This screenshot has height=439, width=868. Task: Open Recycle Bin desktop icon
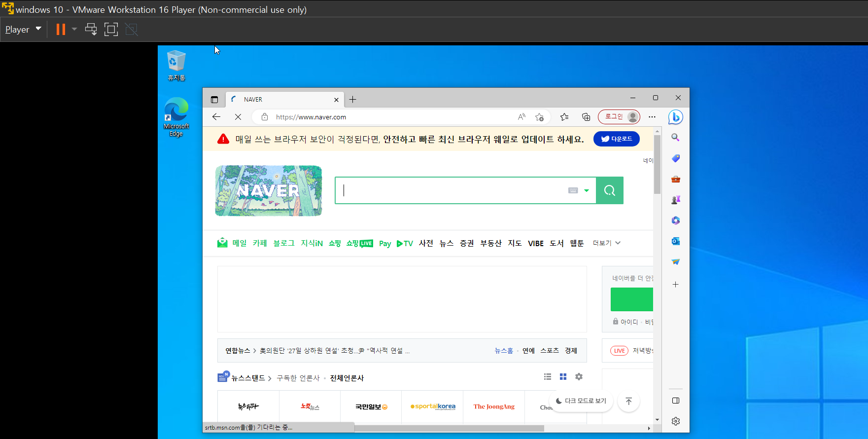[x=176, y=66]
